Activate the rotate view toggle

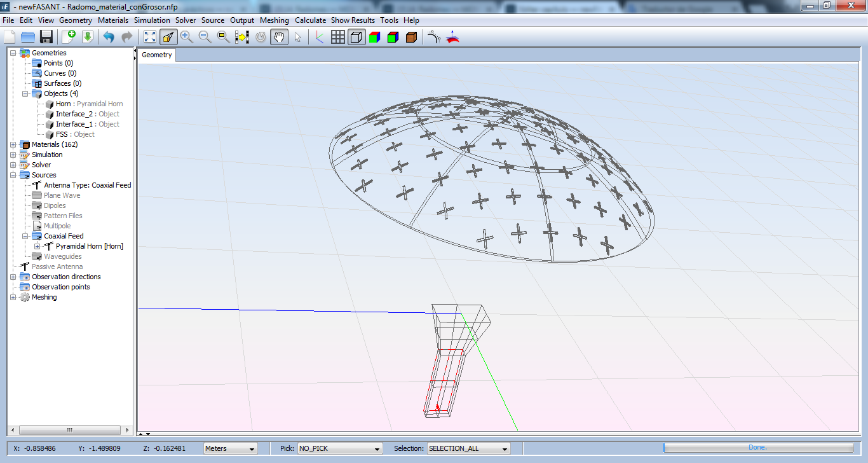tap(261, 37)
